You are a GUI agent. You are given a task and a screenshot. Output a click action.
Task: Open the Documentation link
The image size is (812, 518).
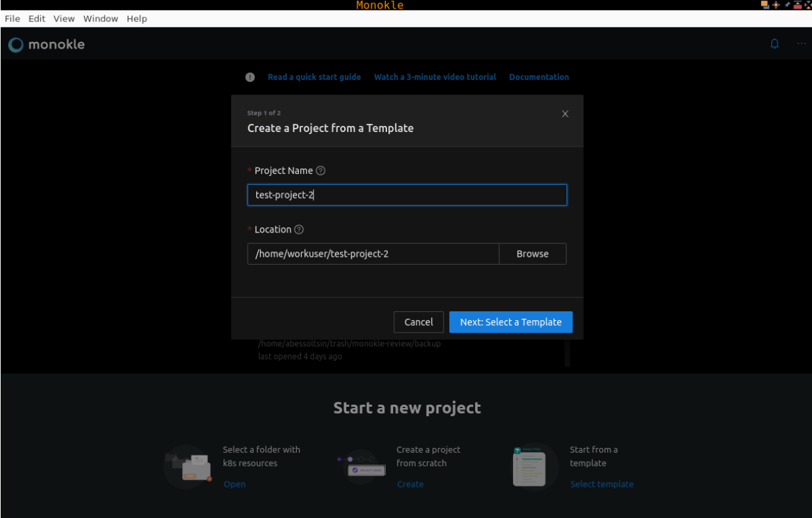pos(538,77)
